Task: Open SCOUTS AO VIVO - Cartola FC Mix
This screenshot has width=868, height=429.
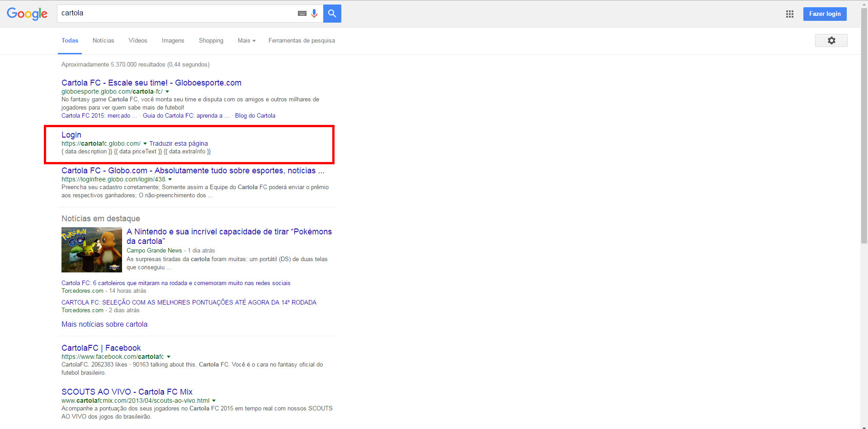Action: pos(127,392)
